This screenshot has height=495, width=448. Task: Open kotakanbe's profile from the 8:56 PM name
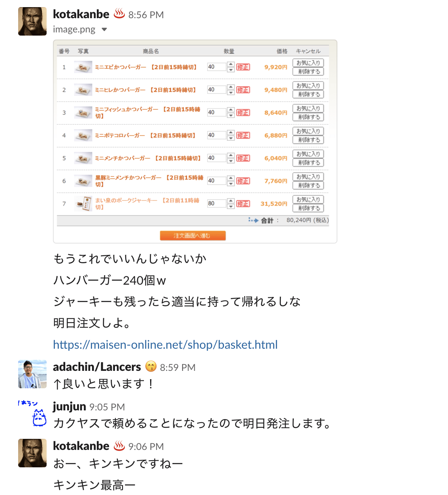tap(81, 14)
